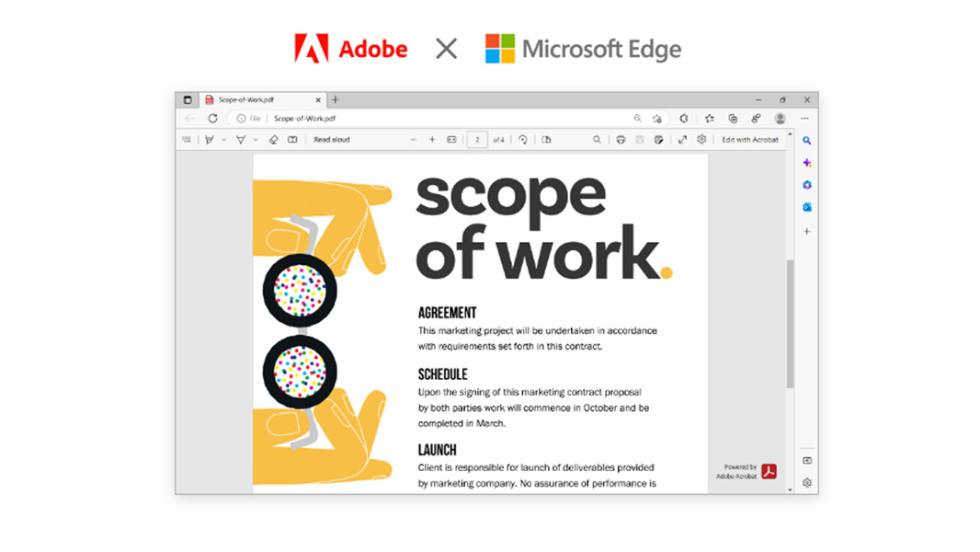Click the LAUNCH heading in the PDF
The width and height of the screenshot is (980, 552).
click(x=438, y=450)
